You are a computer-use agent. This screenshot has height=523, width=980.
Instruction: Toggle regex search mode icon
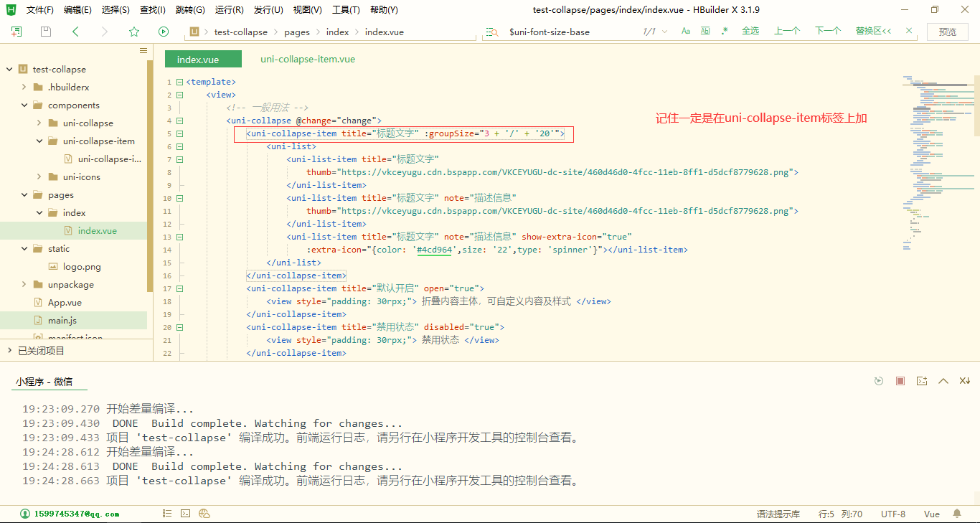[x=726, y=32]
